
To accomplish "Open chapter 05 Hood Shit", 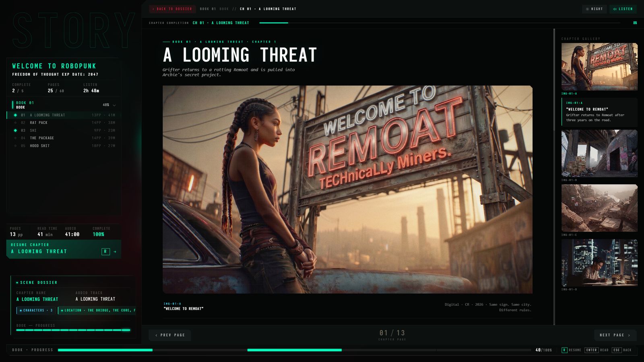I will pos(64,146).
